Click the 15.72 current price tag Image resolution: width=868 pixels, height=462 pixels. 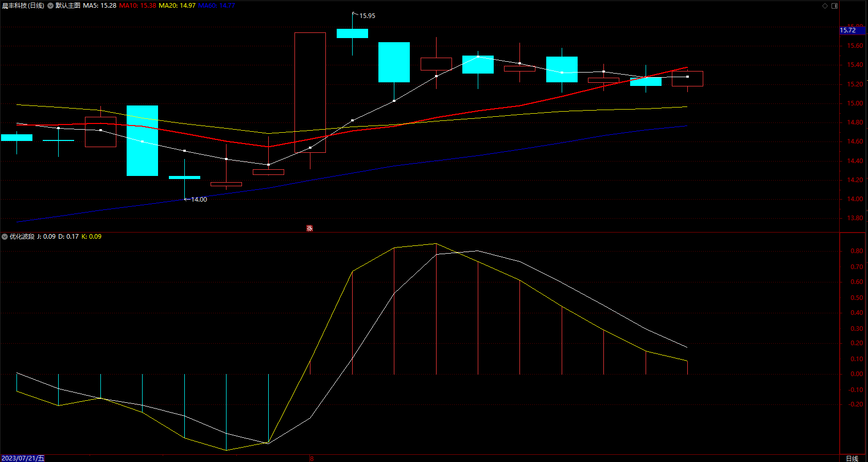[x=853, y=30]
